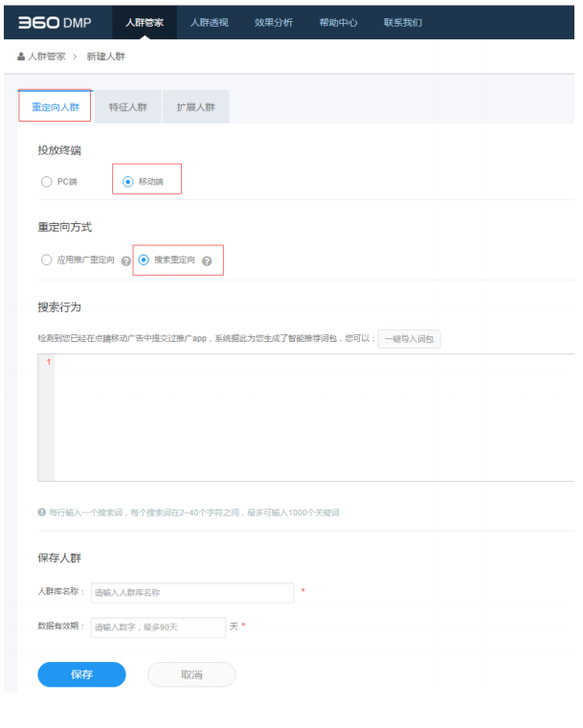This screenshot has width=583, height=728.
Task: Select the PC端 radio option
Action: 47,181
